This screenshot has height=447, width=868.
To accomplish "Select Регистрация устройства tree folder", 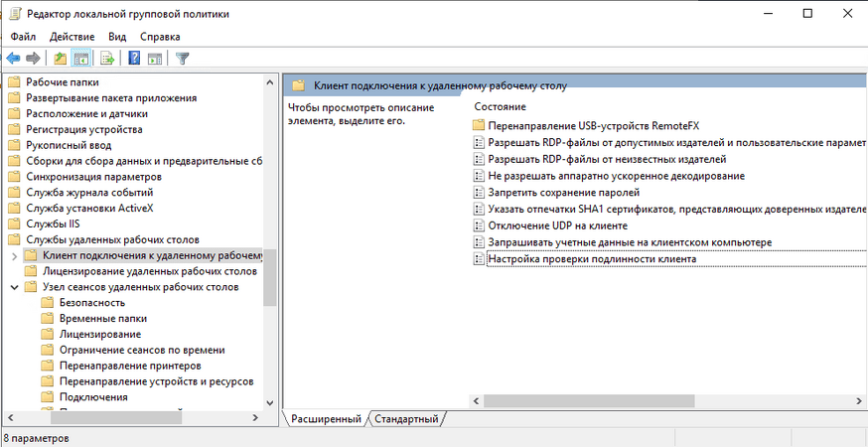I will [x=84, y=129].
